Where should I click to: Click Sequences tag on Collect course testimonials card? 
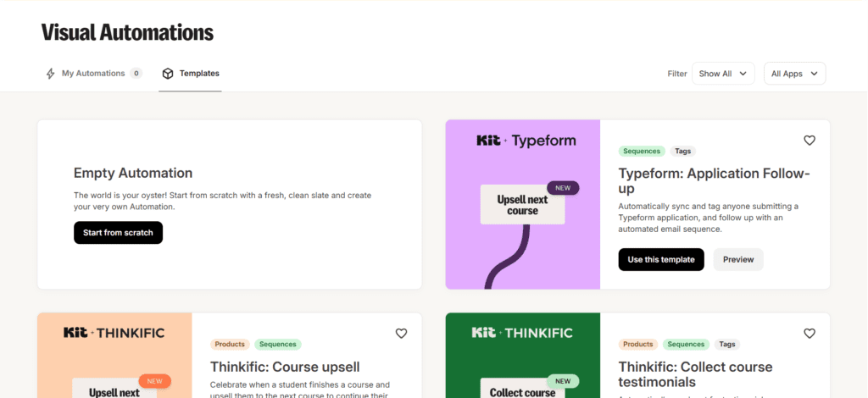[686, 345]
